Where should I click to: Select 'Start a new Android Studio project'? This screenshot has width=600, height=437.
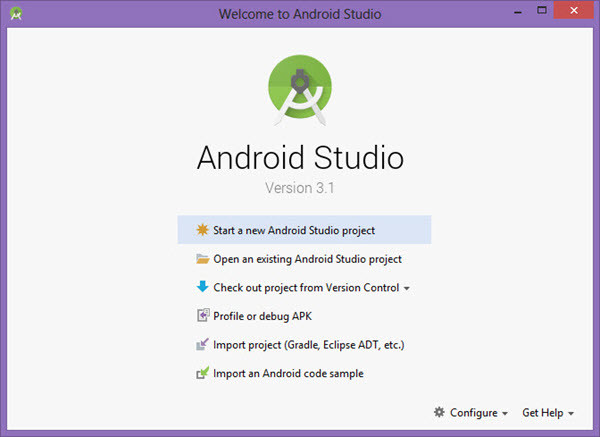[x=294, y=230]
